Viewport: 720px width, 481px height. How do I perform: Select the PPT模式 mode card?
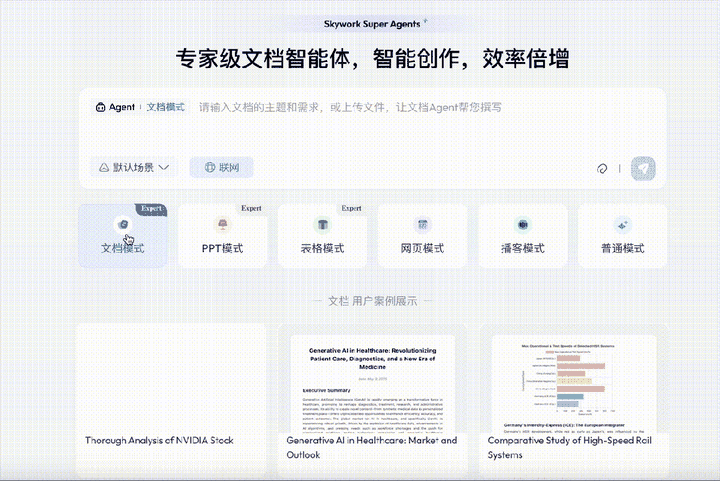(223, 236)
